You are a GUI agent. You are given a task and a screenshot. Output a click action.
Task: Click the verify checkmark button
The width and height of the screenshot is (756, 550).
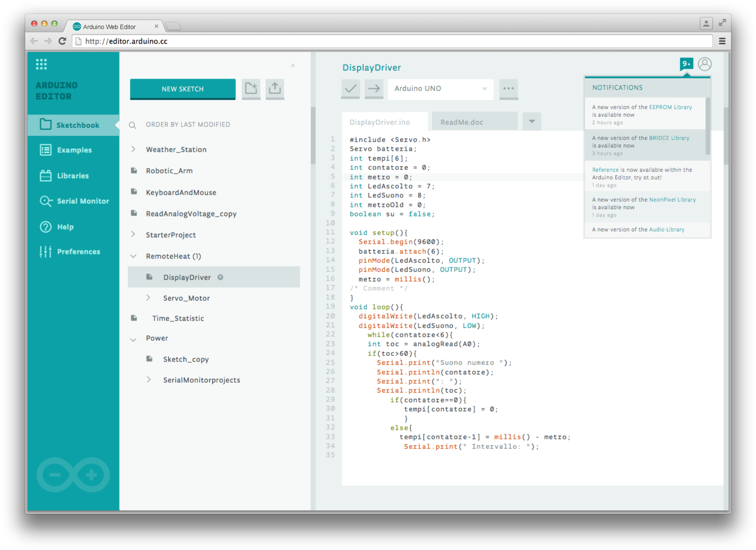click(x=351, y=88)
